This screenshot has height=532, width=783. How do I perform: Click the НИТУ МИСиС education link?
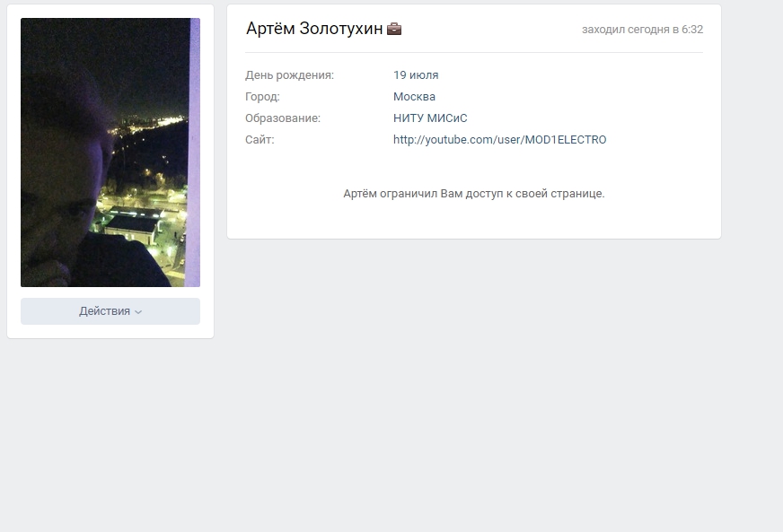430,118
